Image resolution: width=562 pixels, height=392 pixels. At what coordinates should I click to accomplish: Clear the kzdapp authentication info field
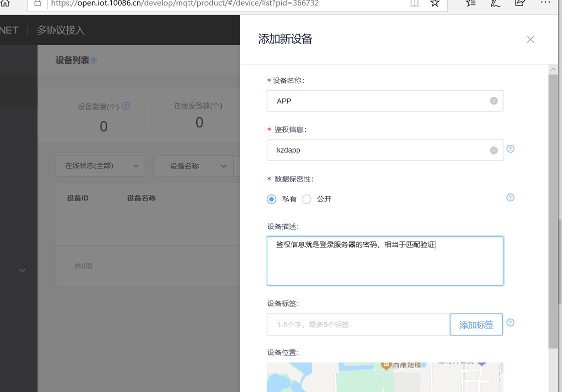tap(493, 149)
